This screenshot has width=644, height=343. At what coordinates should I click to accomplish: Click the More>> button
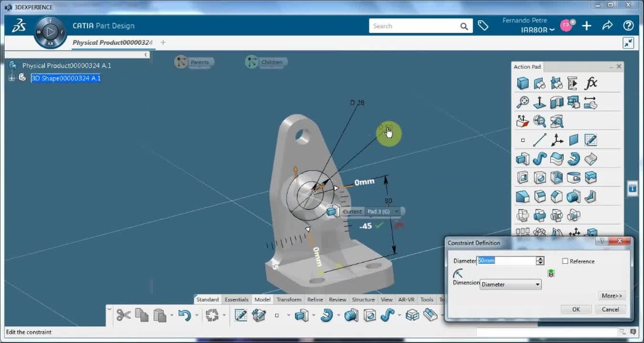coord(612,295)
